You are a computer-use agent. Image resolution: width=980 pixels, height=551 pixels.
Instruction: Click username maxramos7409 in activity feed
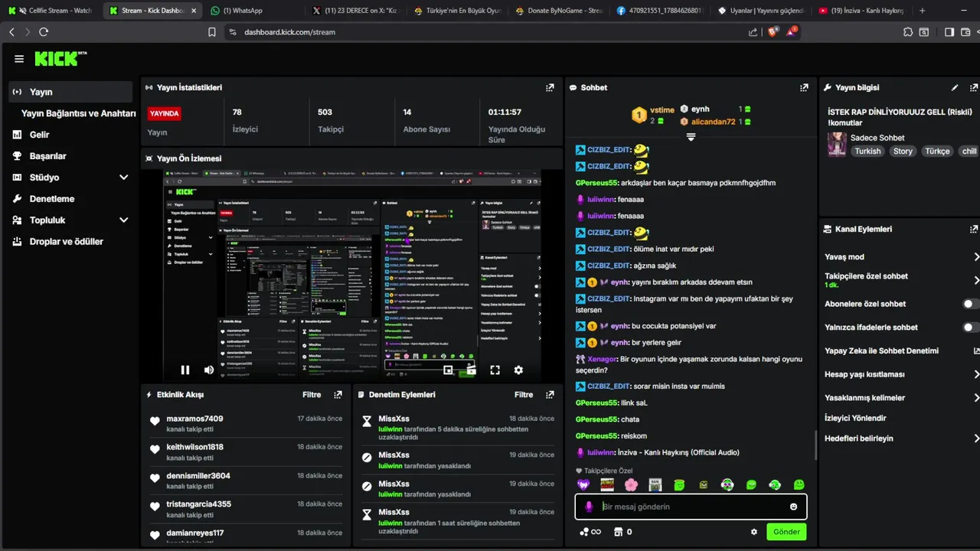click(194, 419)
